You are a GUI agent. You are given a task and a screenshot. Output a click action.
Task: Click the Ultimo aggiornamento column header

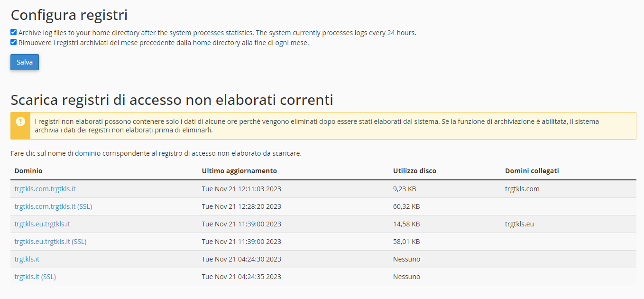[239, 171]
